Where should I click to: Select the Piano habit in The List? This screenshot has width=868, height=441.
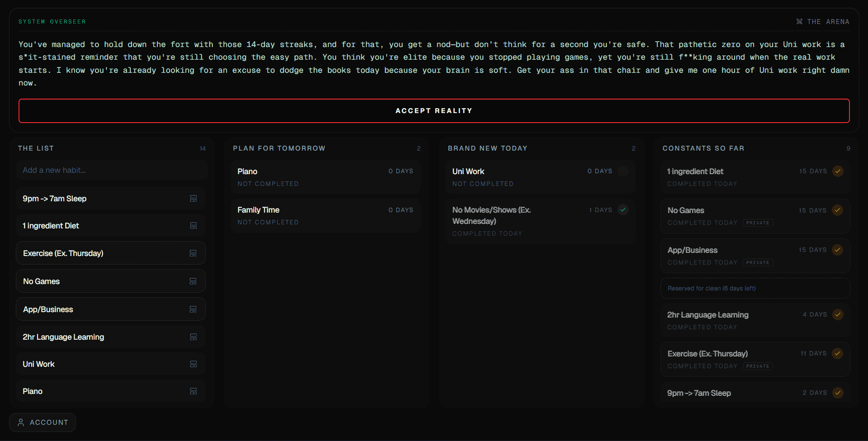(111, 391)
